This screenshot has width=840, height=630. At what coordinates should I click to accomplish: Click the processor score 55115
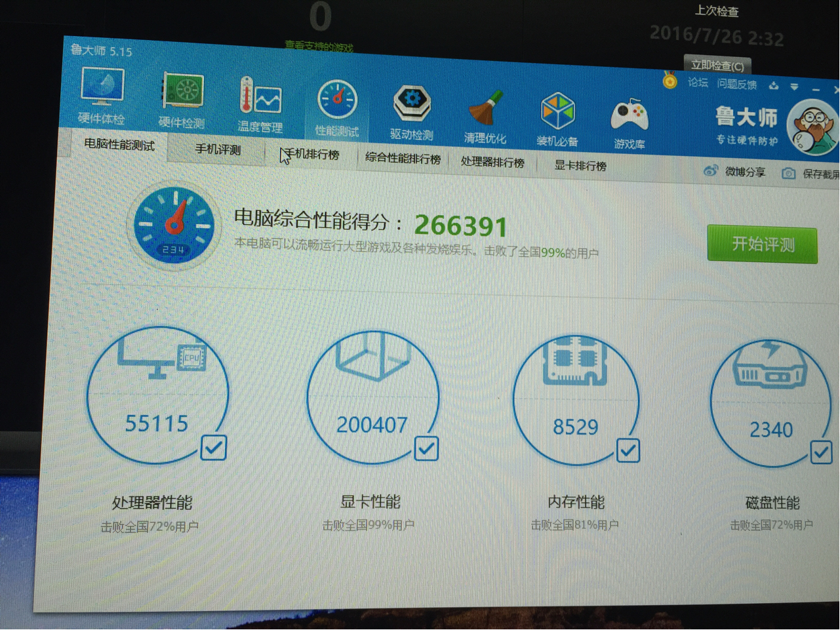coord(157,423)
